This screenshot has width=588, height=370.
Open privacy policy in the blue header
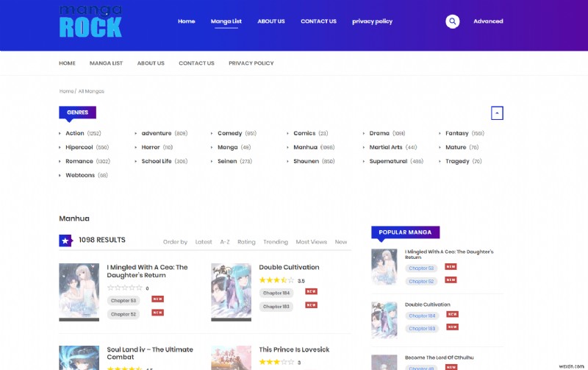pyautogui.click(x=372, y=21)
